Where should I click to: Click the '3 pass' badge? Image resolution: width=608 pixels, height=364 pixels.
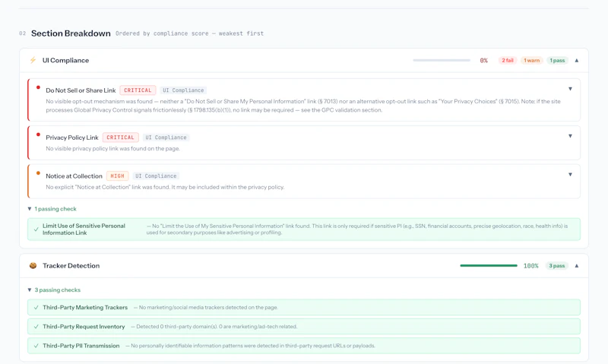pyautogui.click(x=557, y=266)
